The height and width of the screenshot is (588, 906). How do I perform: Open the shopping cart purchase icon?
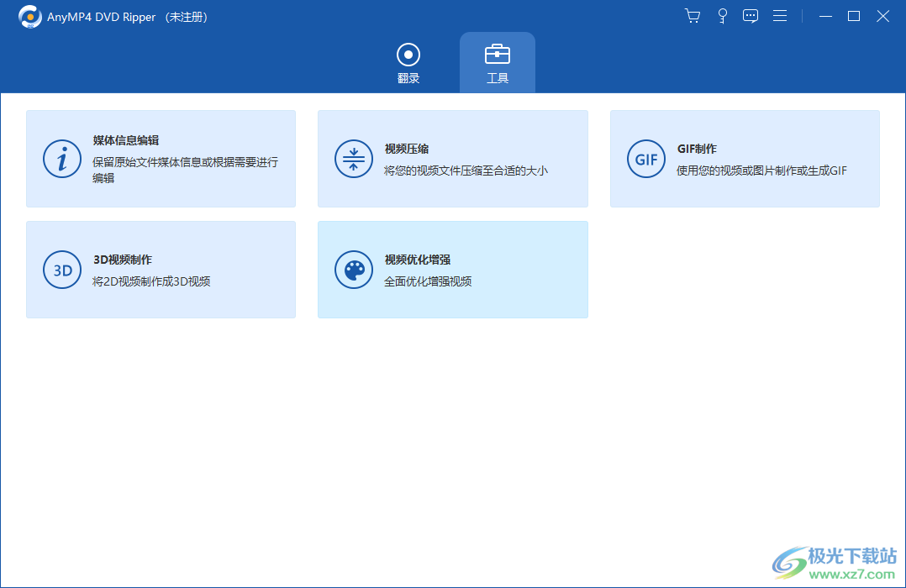click(693, 16)
